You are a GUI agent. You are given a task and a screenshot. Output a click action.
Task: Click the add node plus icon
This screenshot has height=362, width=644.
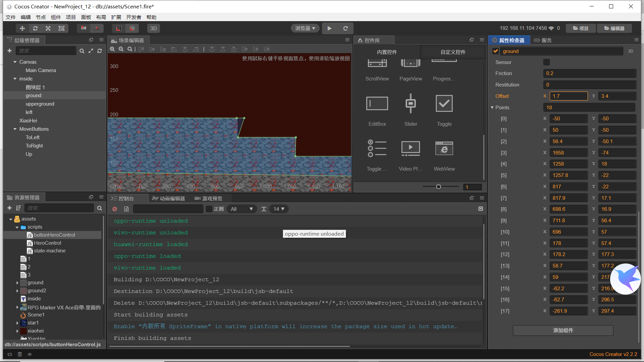point(9,51)
